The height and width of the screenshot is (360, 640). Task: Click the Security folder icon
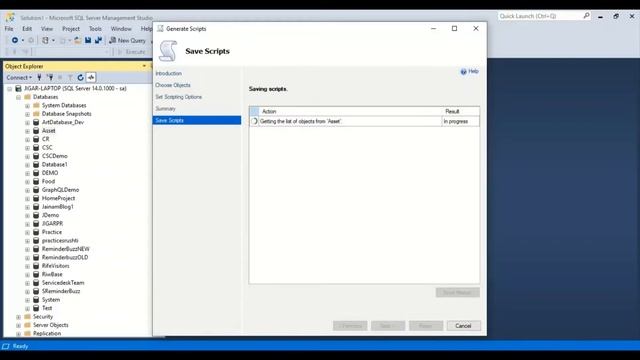(x=27, y=316)
